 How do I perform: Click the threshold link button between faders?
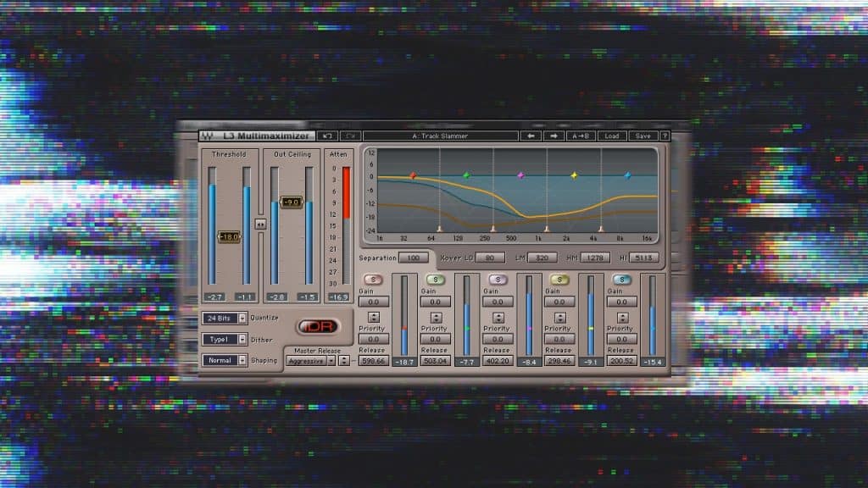[261, 224]
